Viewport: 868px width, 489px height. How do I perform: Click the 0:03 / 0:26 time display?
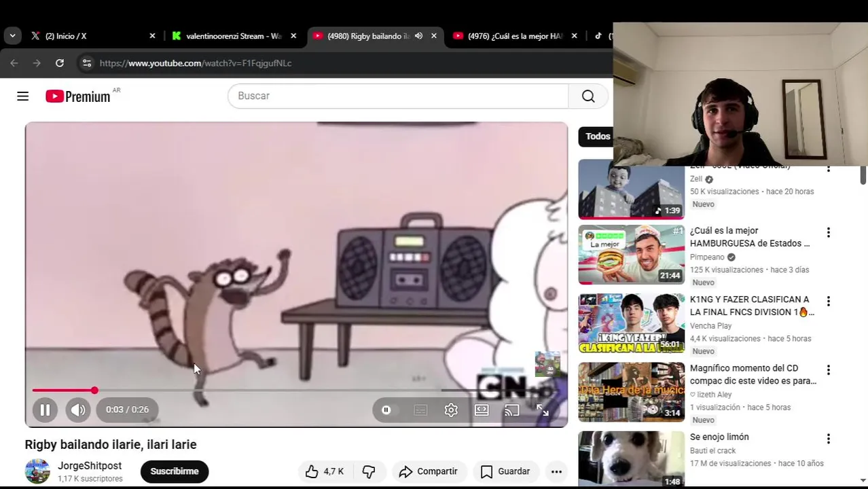click(127, 410)
